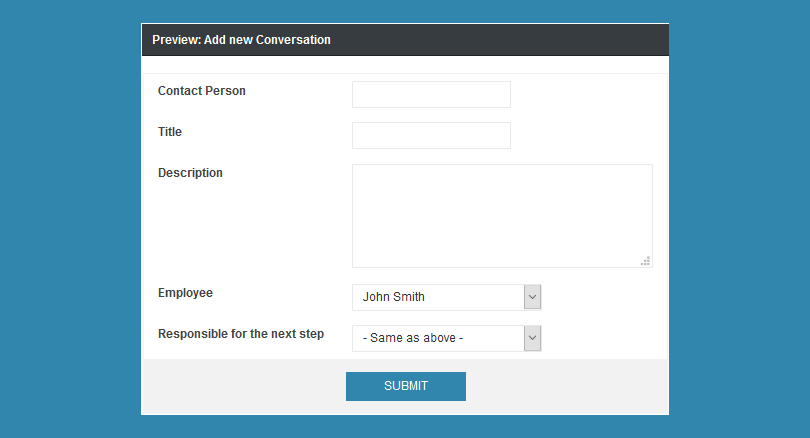Click the Description textarea resize grip
The width and height of the screenshot is (810, 438).
click(646, 261)
